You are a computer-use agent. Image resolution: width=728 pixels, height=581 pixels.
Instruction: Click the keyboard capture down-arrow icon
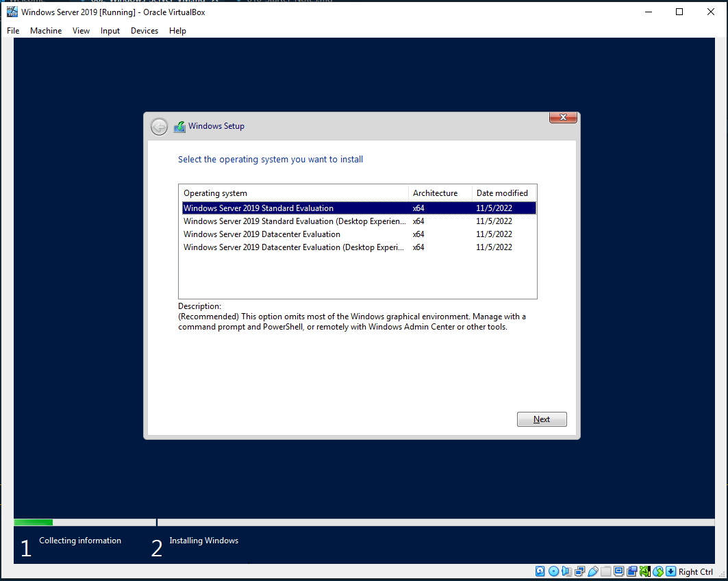(x=671, y=571)
